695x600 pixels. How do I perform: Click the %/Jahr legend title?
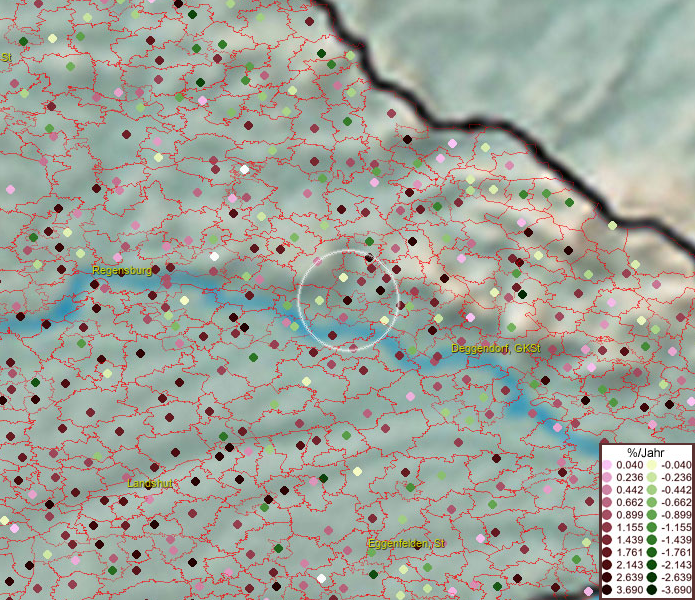(646, 453)
